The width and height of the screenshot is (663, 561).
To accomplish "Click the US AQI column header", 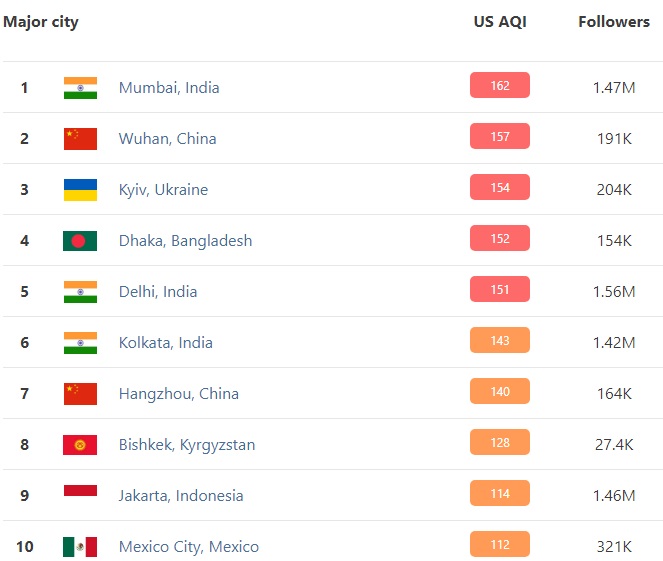I will coord(500,22).
